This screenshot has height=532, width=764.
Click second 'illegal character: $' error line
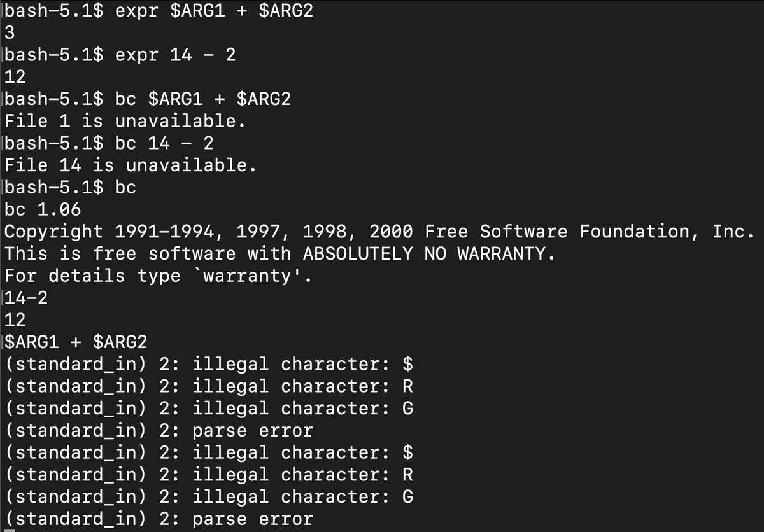[x=209, y=452]
